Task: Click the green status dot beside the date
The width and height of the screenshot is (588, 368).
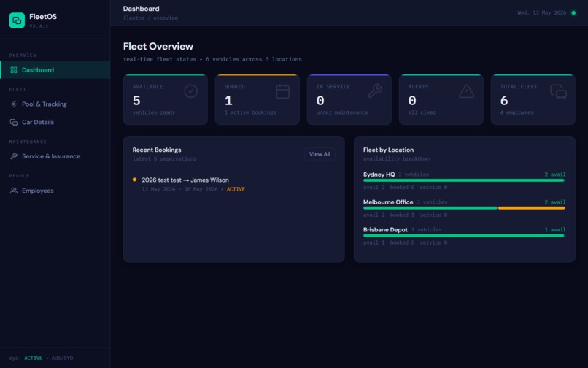Action: [573, 12]
